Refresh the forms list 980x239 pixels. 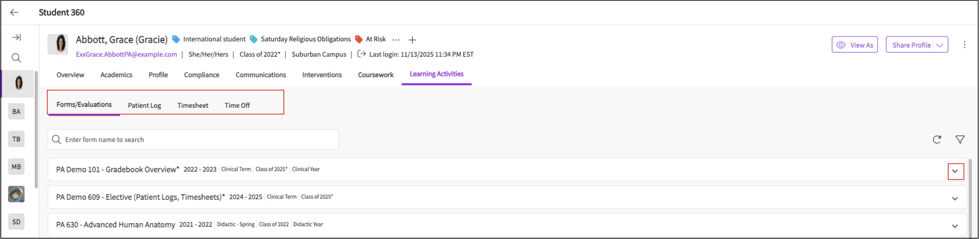click(x=937, y=139)
